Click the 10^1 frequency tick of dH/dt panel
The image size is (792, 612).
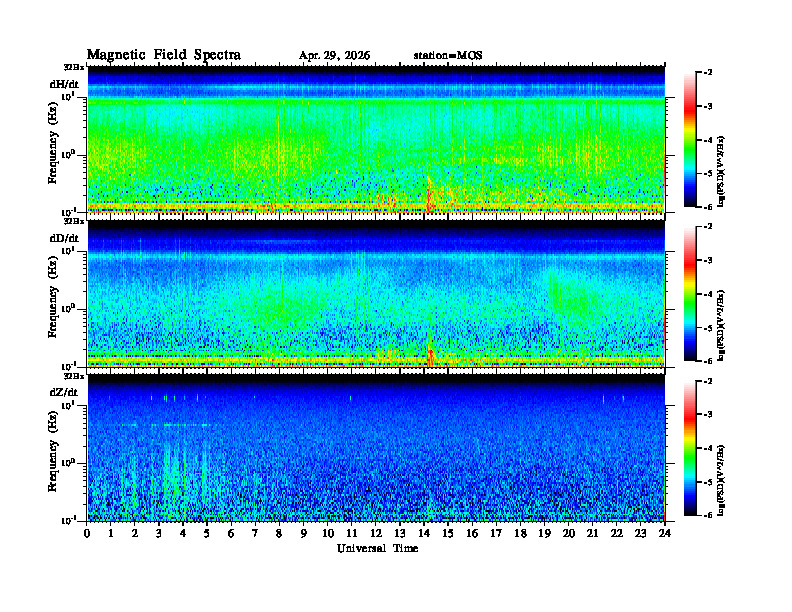pos(69,96)
